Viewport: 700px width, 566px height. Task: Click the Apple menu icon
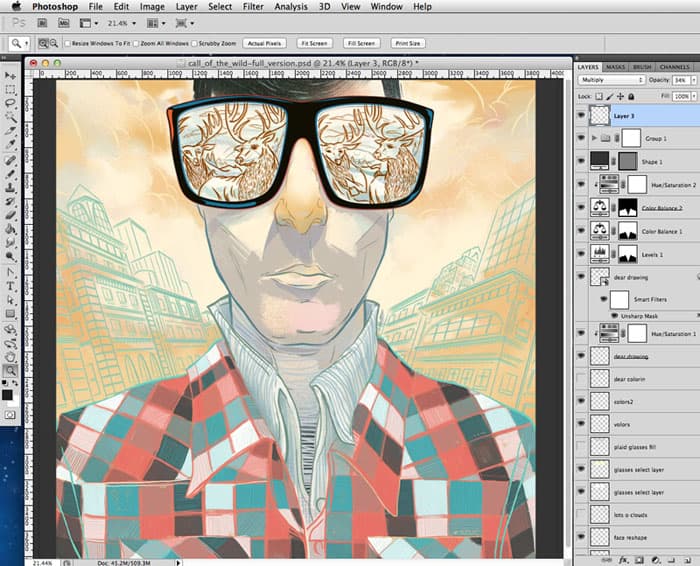[x=17, y=6]
